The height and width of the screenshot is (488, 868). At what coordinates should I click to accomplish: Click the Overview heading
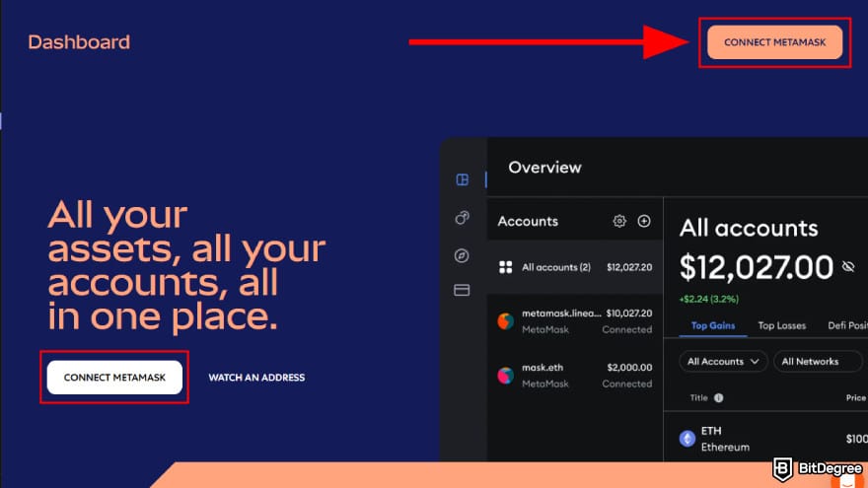(x=544, y=168)
